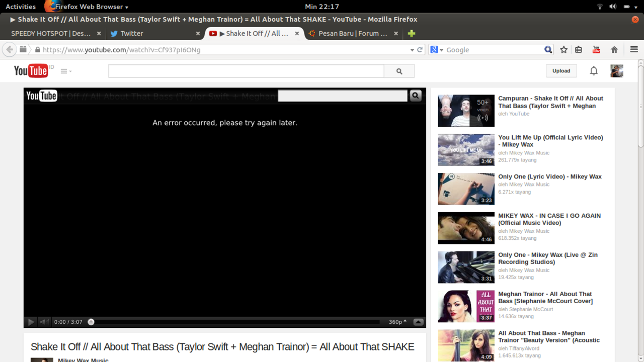Click channel name oleh TiffanyAlvord

point(519,348)
